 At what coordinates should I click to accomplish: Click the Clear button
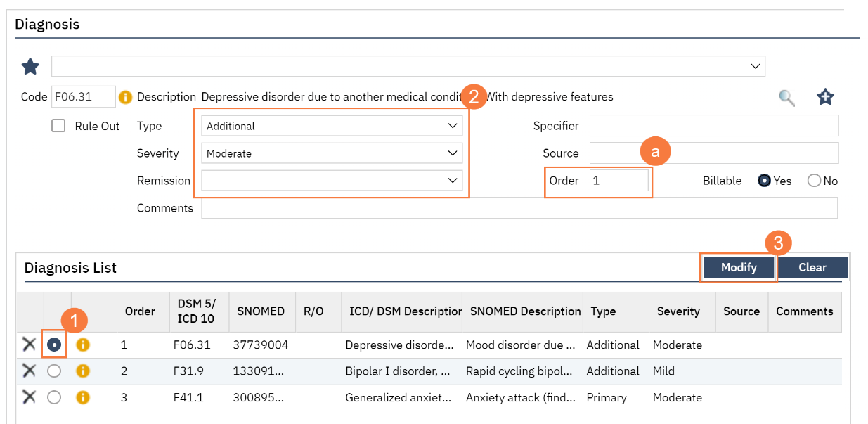812,267
